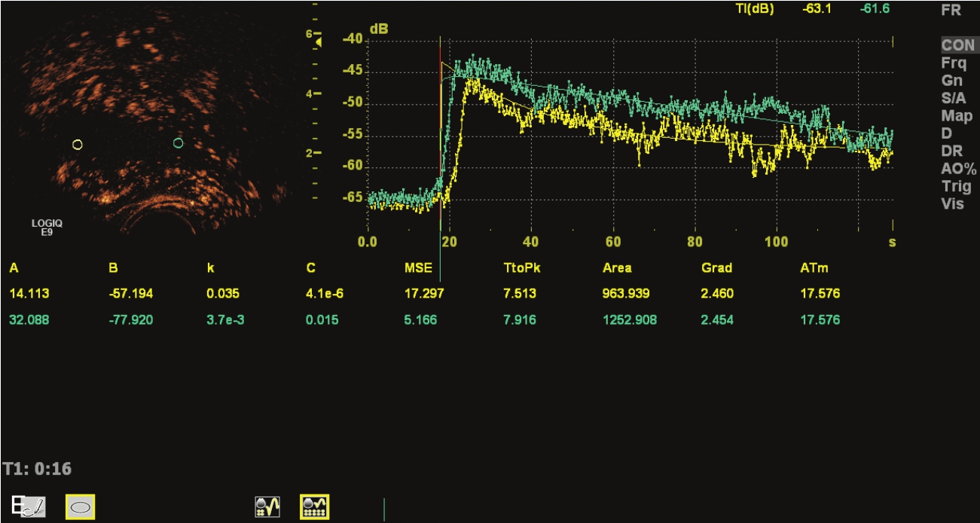980x523 pixels.
Task: Click the curve graph icon with four dots
Action: click(268, 506)
